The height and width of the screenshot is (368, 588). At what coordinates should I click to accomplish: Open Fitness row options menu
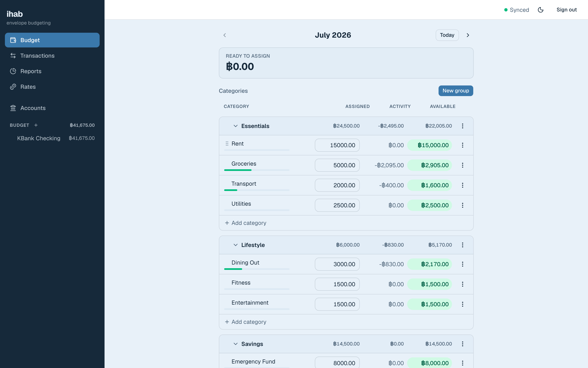[462, 284]
